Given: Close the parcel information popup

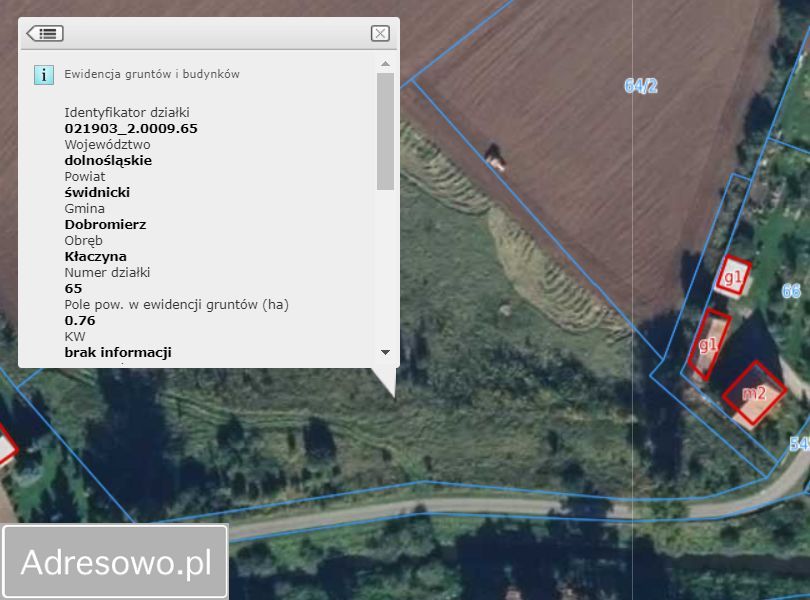Looking at the screenshot, I should (x=380, y=34).
